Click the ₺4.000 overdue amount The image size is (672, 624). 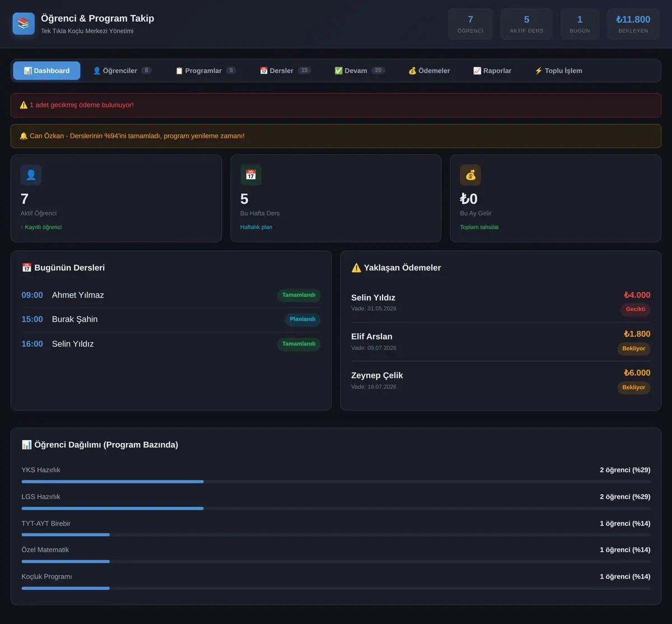[x=637, y=295]
